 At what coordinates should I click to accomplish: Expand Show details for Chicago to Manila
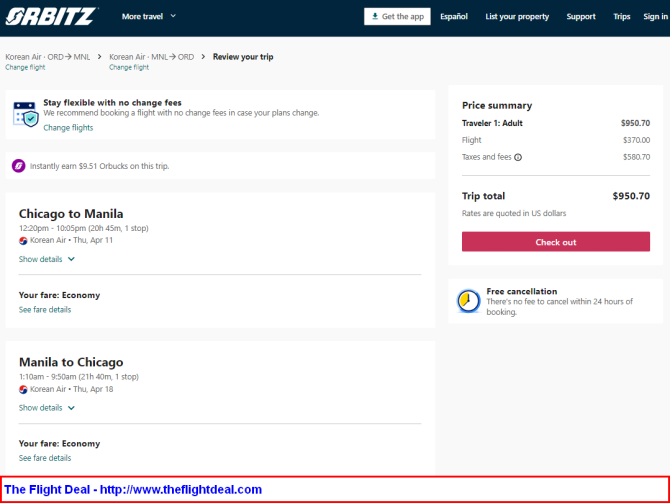click(x=47, y=259)
